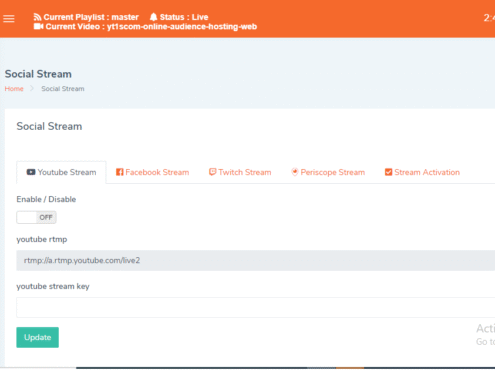Click the Enable / Disable label
Viewport: 495px width, 370px height.
click(x=46, y=199)
